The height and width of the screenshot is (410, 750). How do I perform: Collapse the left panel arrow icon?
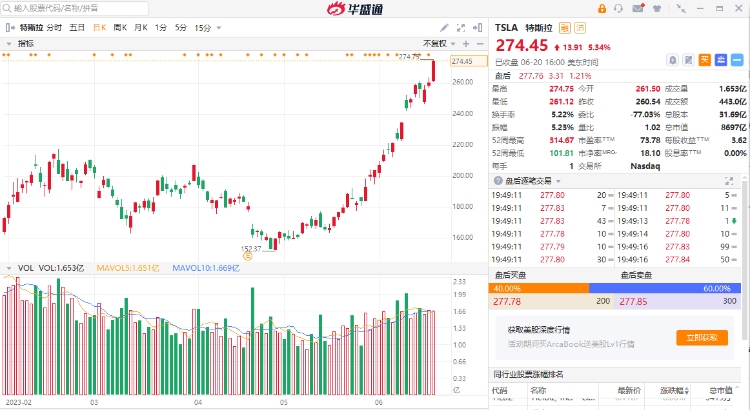[x=9, y=28]
